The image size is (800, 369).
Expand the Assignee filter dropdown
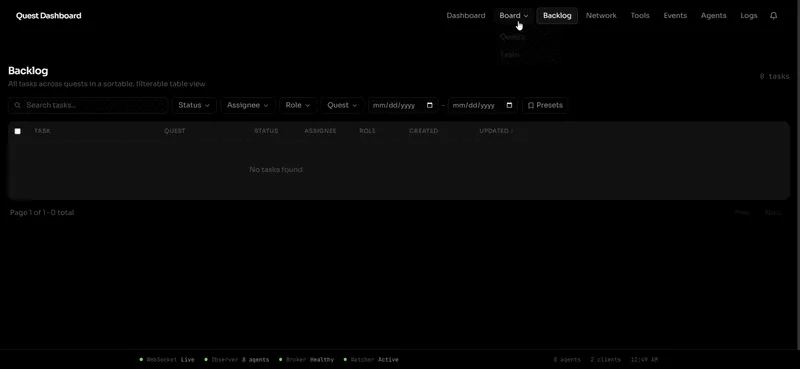tap(247, 105)
